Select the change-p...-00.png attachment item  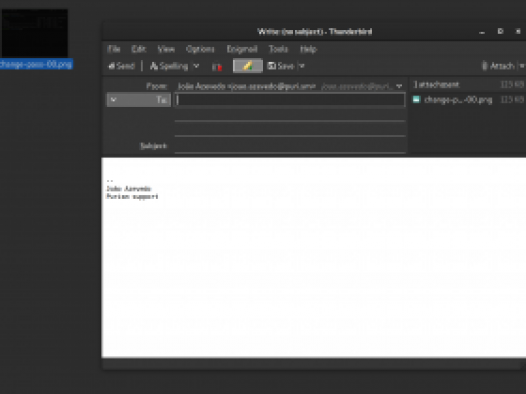(468, 100)
